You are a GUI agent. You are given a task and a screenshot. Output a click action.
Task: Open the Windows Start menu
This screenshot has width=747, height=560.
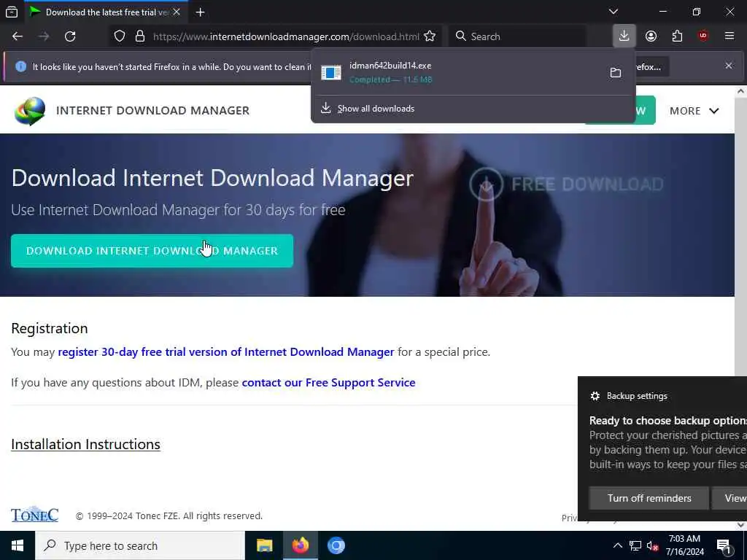18,545
